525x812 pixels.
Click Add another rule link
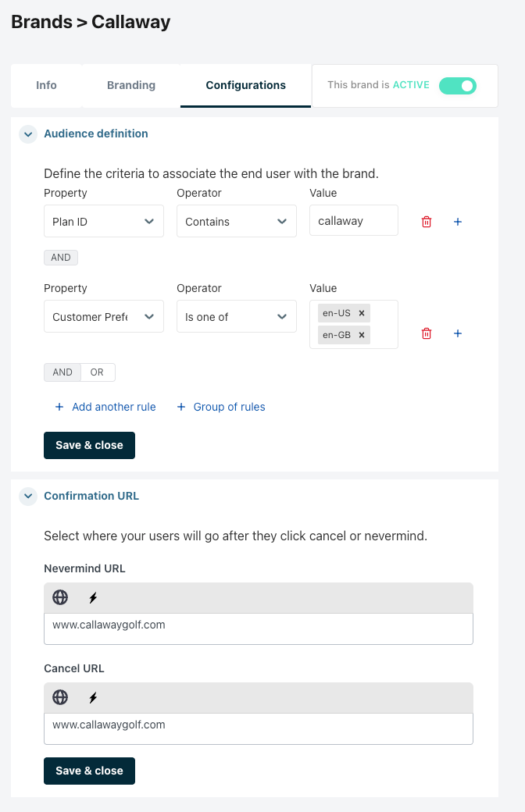[x=105, y=407]
